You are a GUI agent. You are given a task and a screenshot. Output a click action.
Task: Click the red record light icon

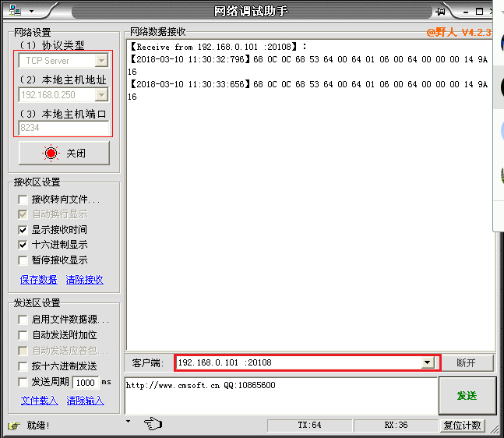51,153
